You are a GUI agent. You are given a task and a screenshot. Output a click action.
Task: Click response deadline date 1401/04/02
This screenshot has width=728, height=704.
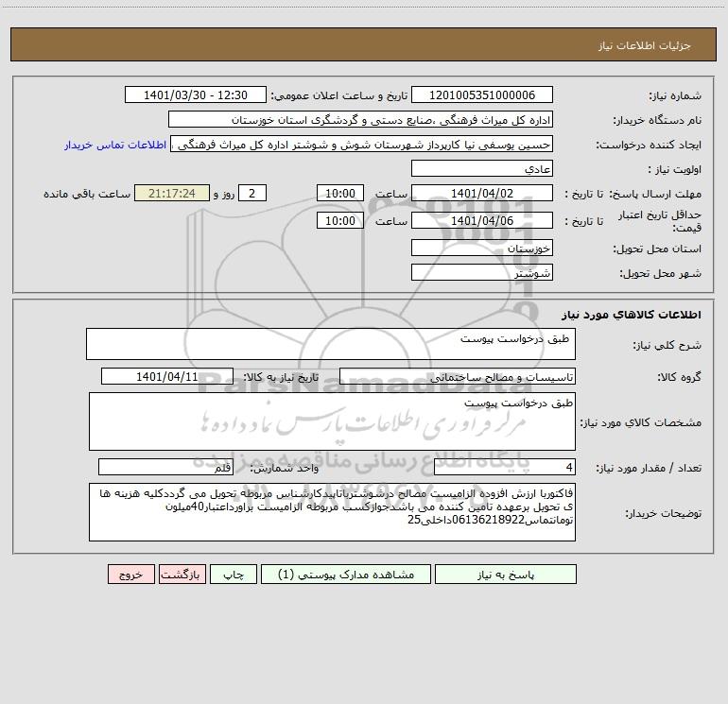coord(482,194)
